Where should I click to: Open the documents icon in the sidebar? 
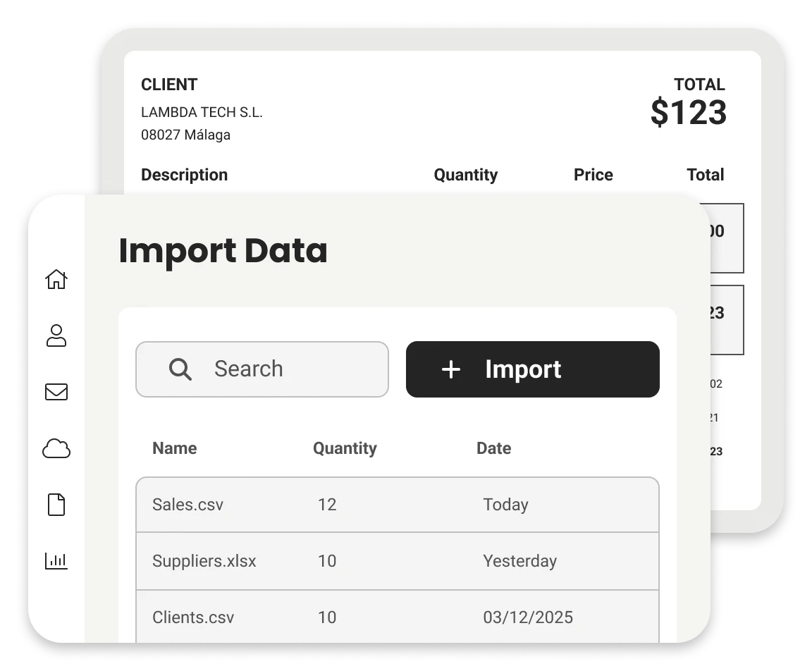tap(56, 505)
